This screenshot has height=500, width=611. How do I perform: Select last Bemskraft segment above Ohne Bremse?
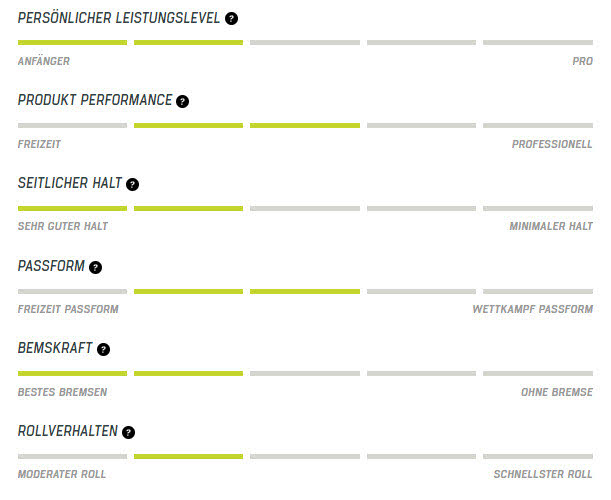(x=538, y=373)
